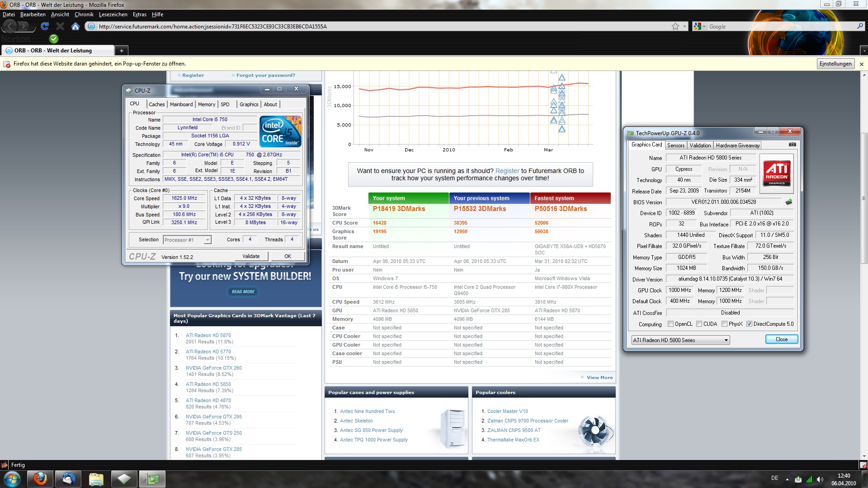Click the site identity icon in the URL bar
Viewport: 868px width, 488px height.
point(91,26)
